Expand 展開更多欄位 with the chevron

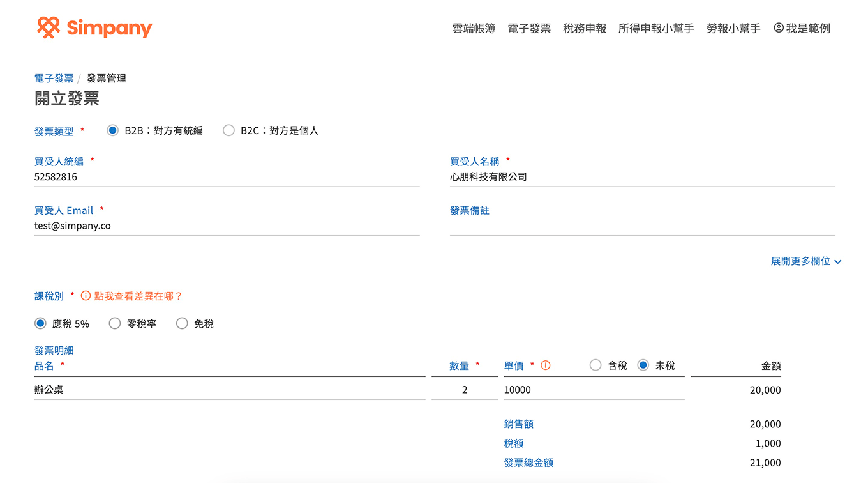pos(807,261)
